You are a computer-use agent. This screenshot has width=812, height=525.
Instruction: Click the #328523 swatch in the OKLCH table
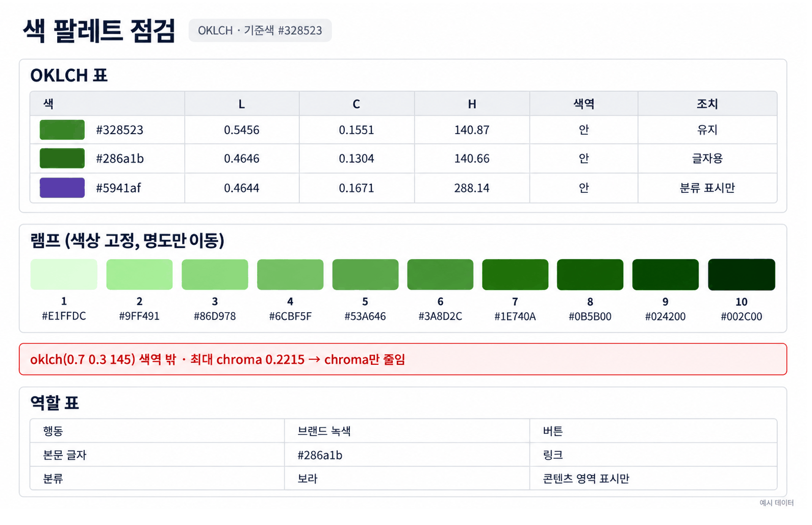click(62, 130)
